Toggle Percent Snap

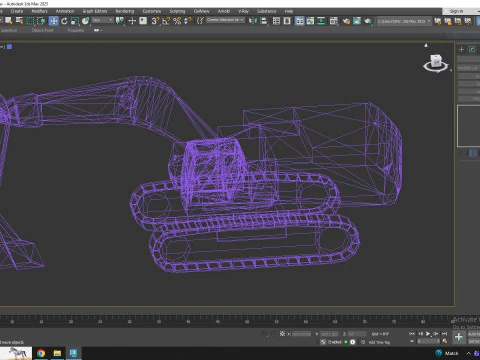coord(177,21)
